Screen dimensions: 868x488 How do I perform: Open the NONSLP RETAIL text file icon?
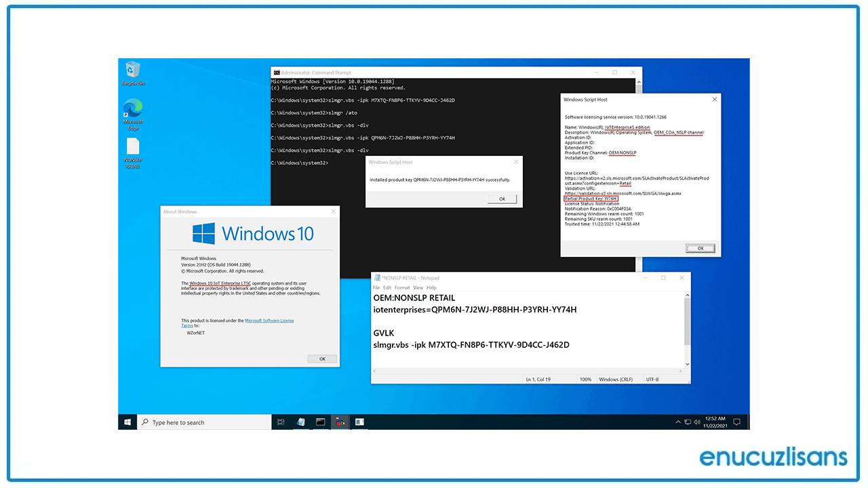[x=133, y=152]
